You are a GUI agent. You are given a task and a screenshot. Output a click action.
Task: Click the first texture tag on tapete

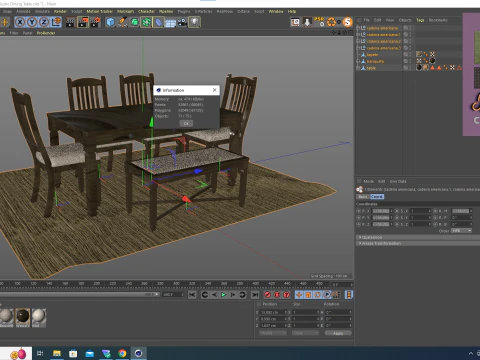419,54
